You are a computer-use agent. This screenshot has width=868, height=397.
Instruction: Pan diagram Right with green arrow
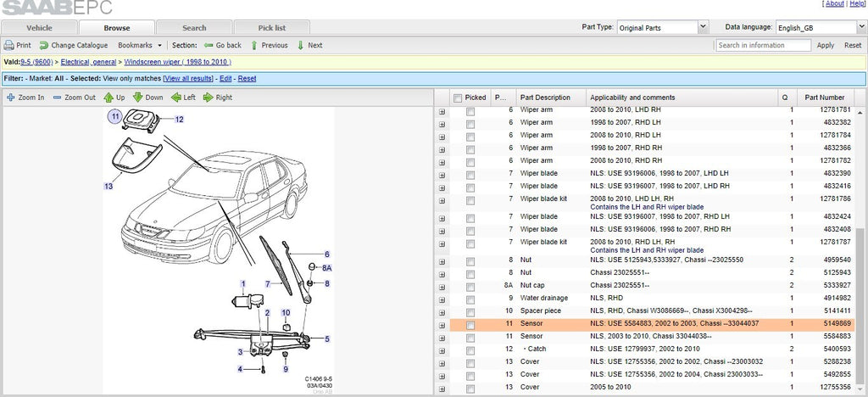click(209, 98)
